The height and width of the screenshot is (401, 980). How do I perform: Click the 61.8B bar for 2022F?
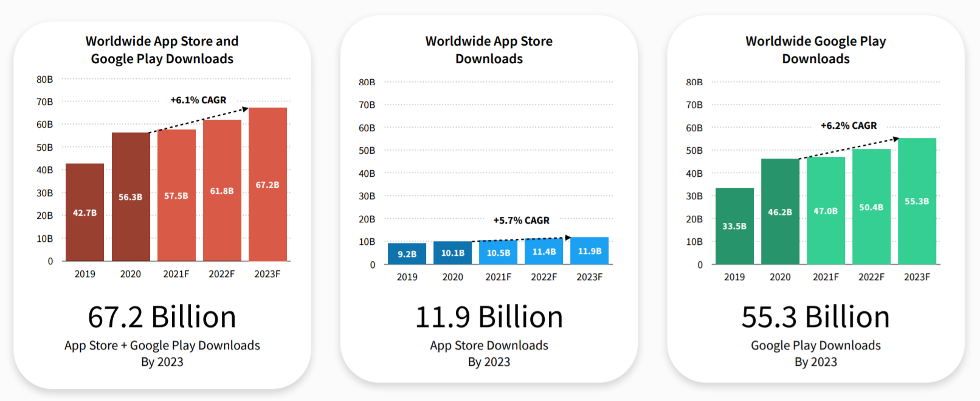[x=222, y=190]
